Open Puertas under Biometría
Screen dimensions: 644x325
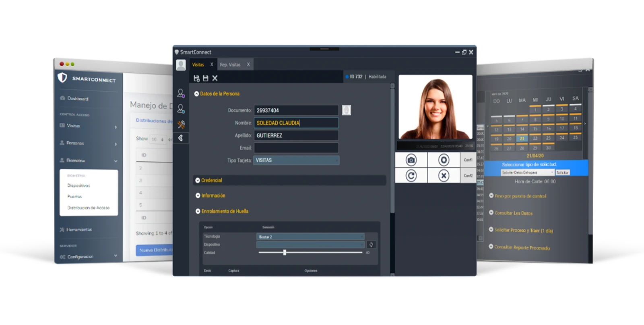[74, 197]
